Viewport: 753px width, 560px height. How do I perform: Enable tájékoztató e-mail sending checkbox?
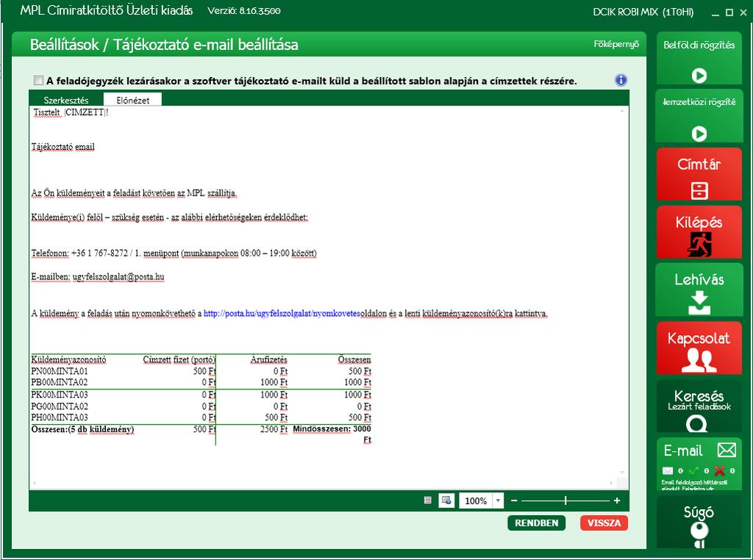[x=38, y=80]
